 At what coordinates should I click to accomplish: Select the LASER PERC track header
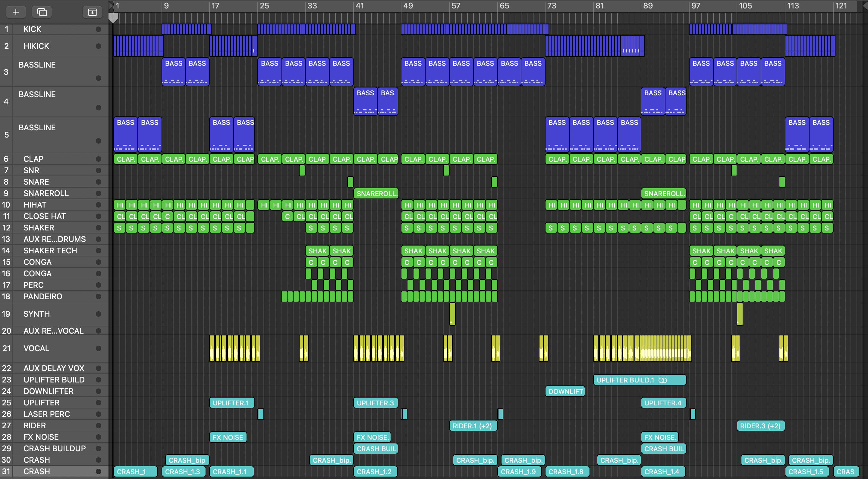click(54, 414)
